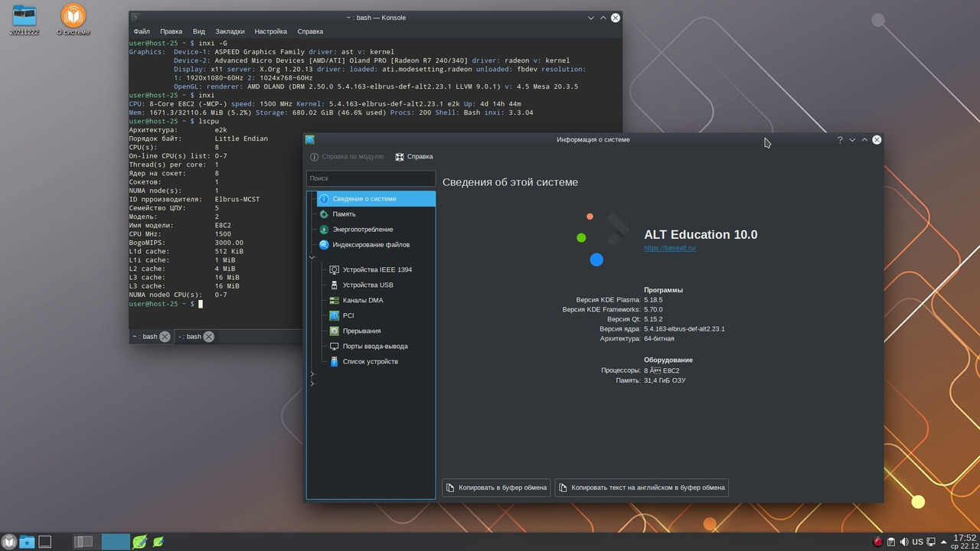Image resolution: width=980 pixels, height=551 pixels.
Task: Open the Память module in the sidebar
Action: pyautogui.click(x=344, y=214)
